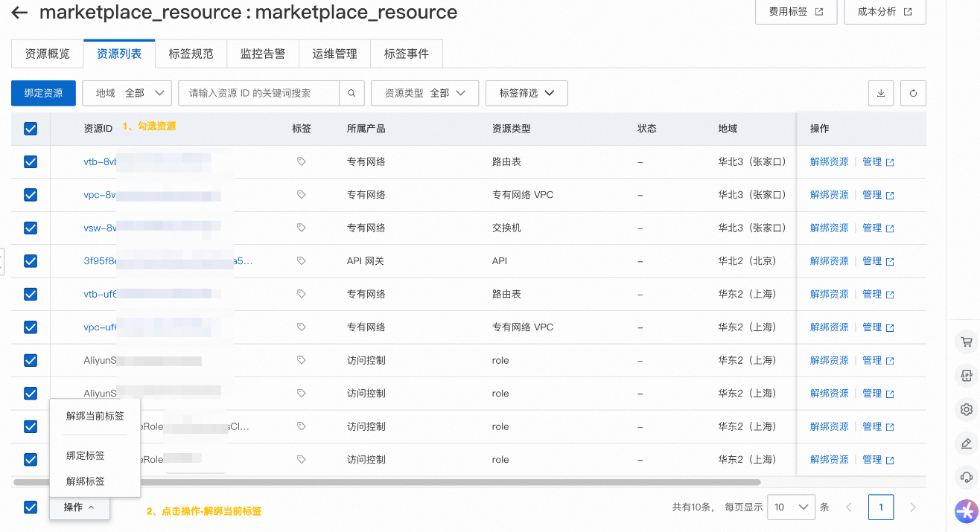Select page 1 in pagination

881,507
